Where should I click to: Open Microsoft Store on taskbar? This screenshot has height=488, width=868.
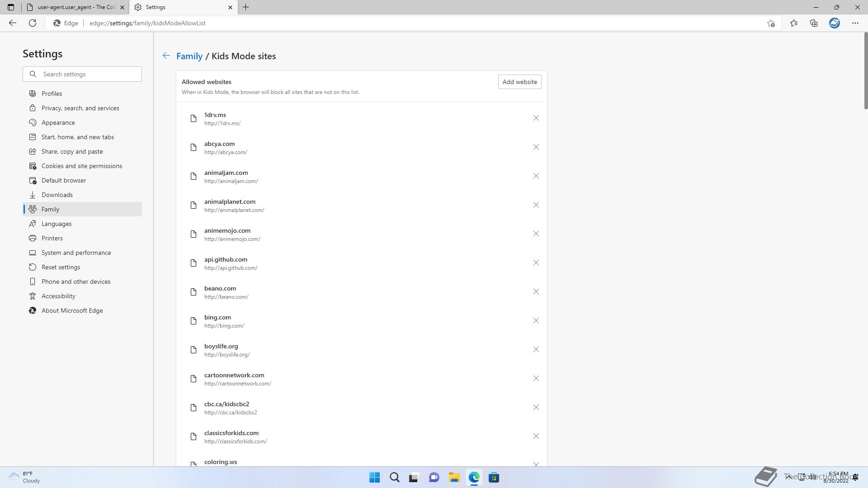coord(494,478)
